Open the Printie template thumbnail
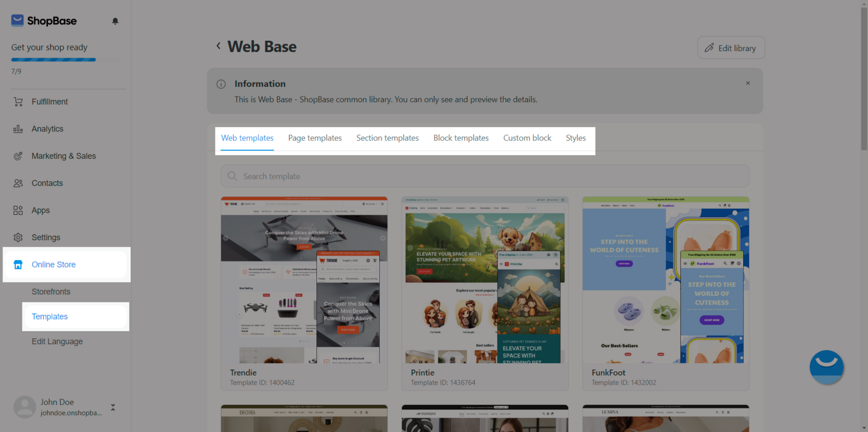This screenshot has width=868, height=432. point(485,280)
